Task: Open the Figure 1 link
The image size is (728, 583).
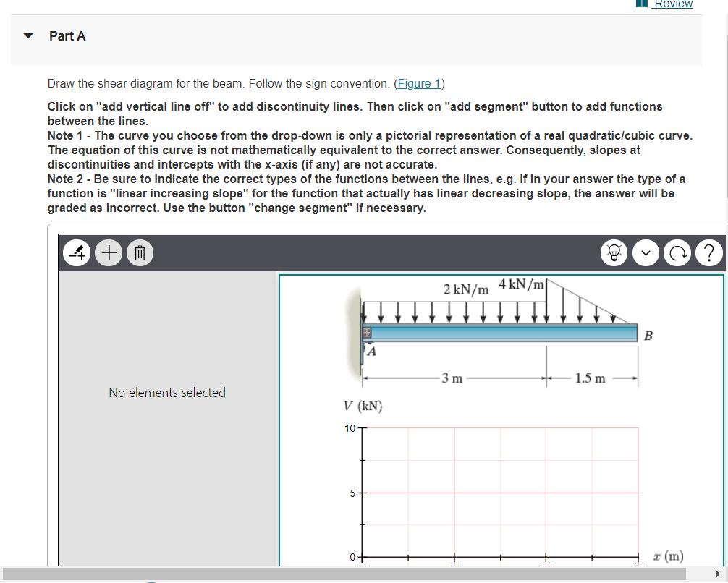Action: 419,83
